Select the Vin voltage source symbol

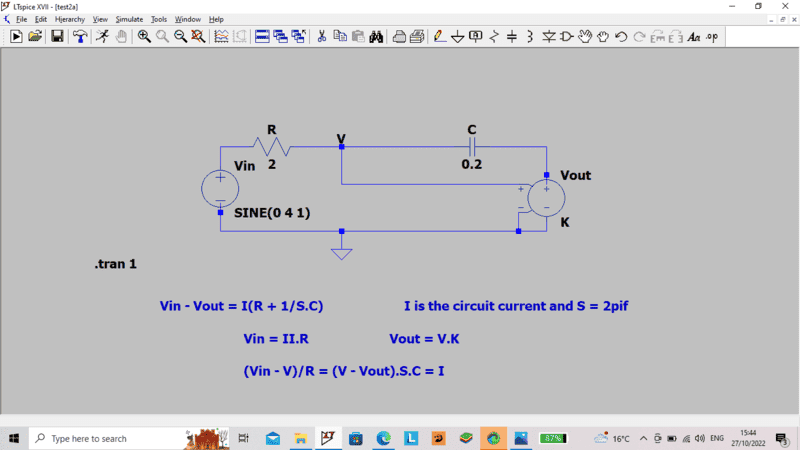click(220, 189)
